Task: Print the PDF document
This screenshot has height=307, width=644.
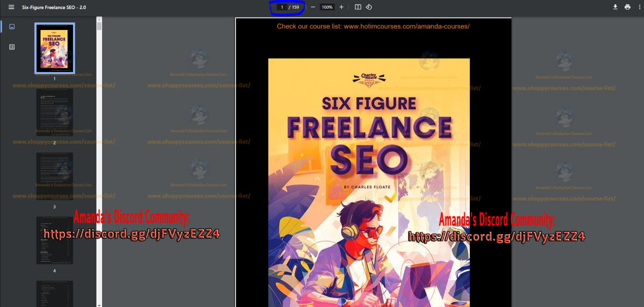Action: pyautogui.click(x=628, y=7)
